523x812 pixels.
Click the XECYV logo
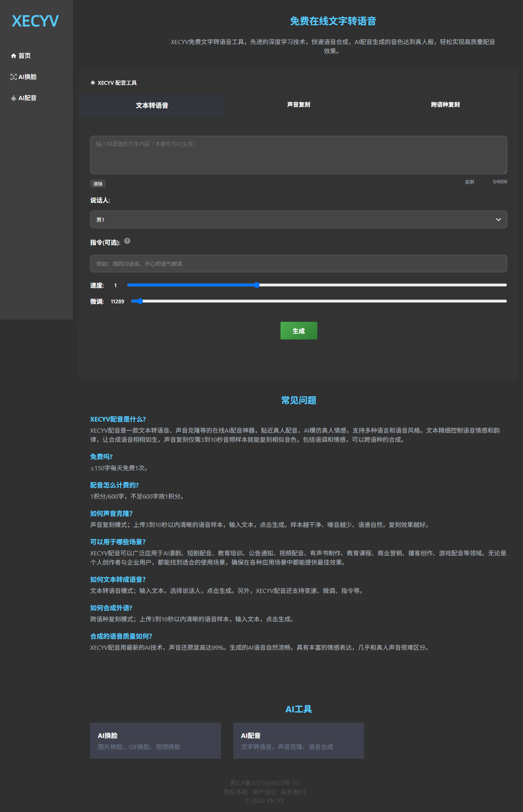pyautogui.click(x=35, y=21)
